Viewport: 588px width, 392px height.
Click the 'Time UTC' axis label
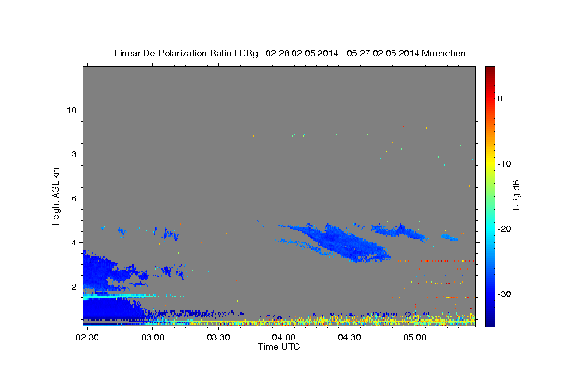(279, 347)
